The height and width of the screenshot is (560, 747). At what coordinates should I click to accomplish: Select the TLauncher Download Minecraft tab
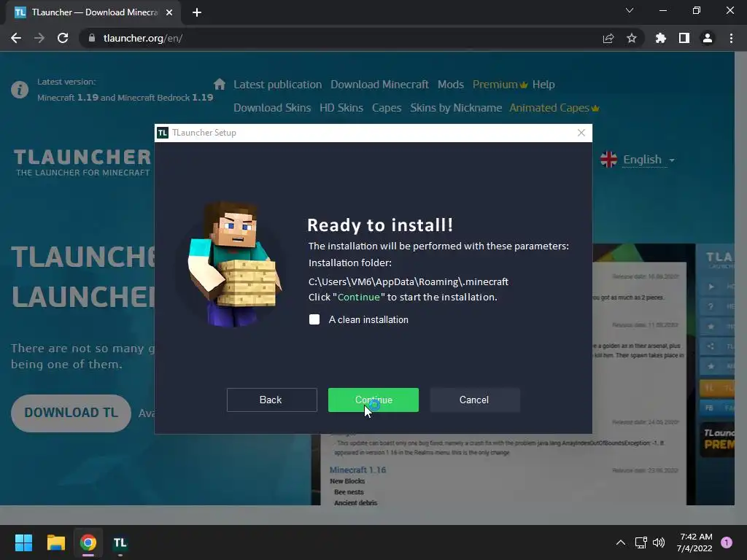pos(93,12)
